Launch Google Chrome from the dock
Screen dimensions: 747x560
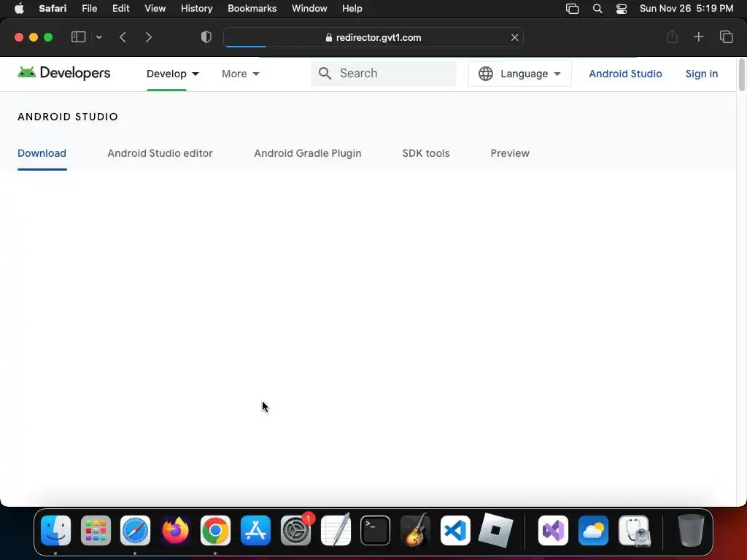pos(215,530)
